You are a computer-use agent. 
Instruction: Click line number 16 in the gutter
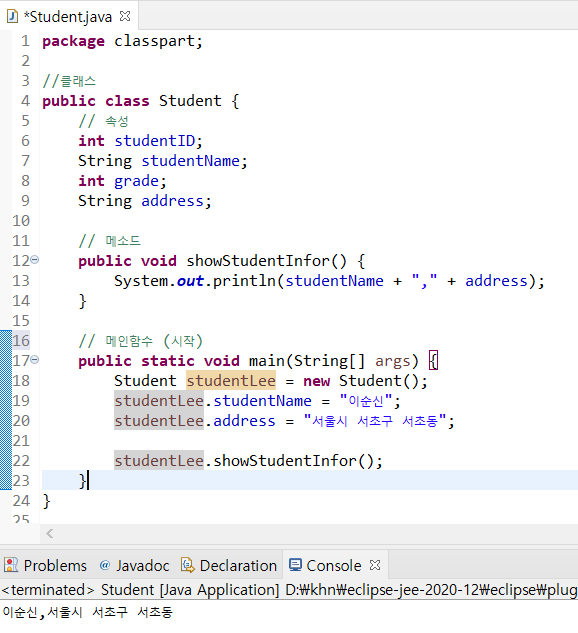click(x=21, y=341)
